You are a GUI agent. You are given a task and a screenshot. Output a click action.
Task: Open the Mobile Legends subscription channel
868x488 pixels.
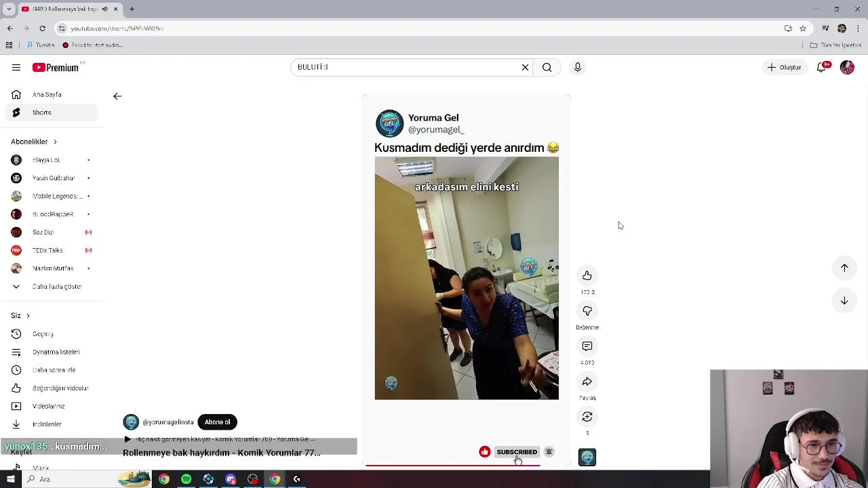tap(52, 196)
